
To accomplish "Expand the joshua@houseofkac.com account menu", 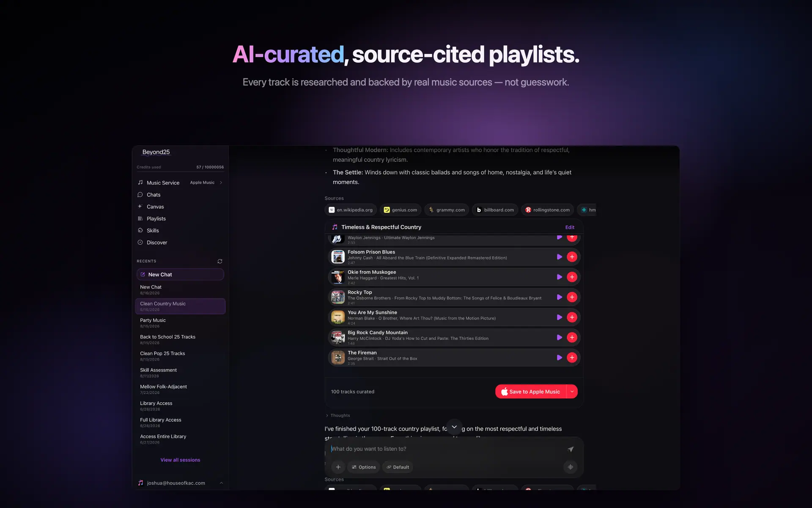I will tap(180, 483).
